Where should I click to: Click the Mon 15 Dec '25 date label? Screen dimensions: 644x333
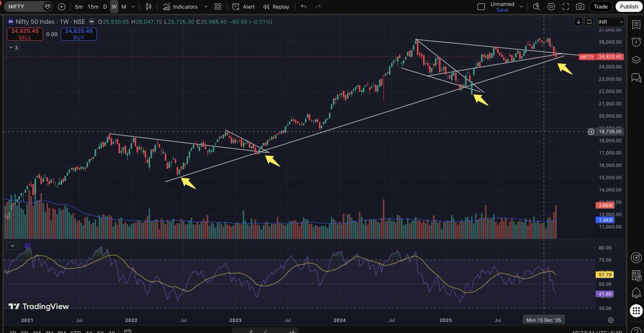[544, 320]
